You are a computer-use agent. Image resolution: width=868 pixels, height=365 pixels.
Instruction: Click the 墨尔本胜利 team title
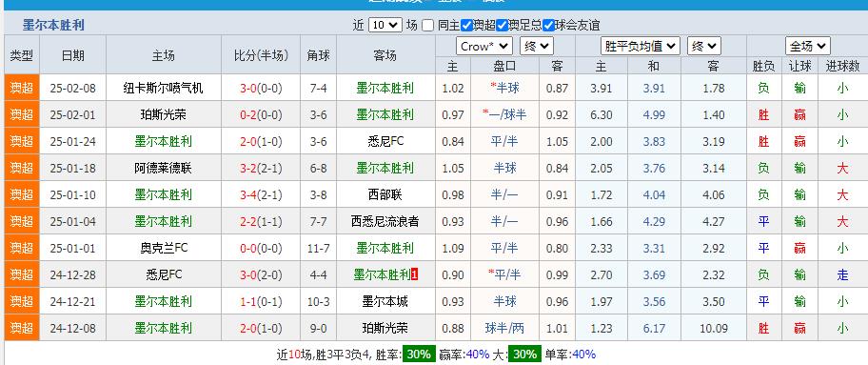coord(53,25)
